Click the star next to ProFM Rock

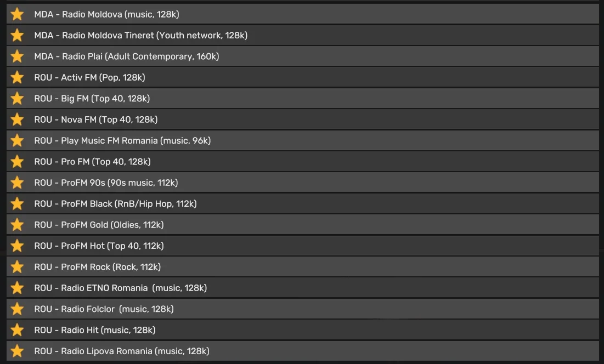[18, 267]
